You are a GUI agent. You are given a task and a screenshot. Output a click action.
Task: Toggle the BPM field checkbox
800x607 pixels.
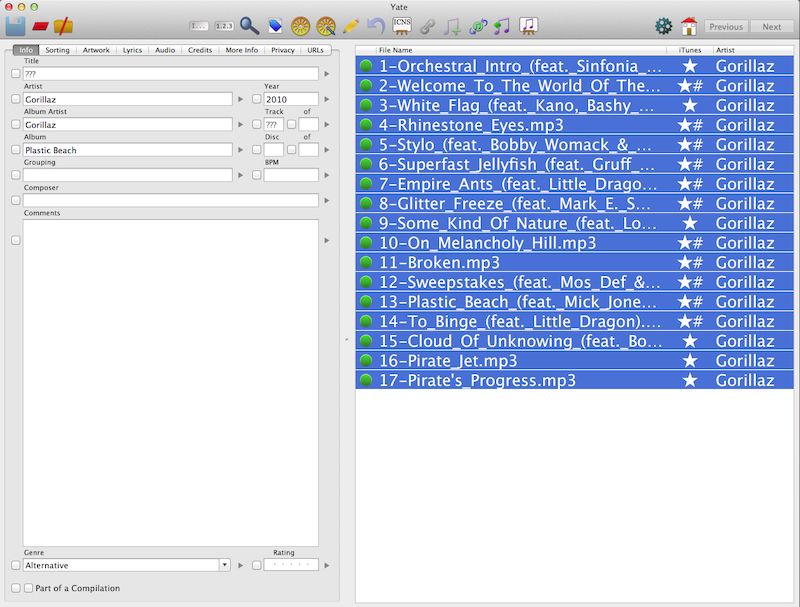click(x=257, y=175)
